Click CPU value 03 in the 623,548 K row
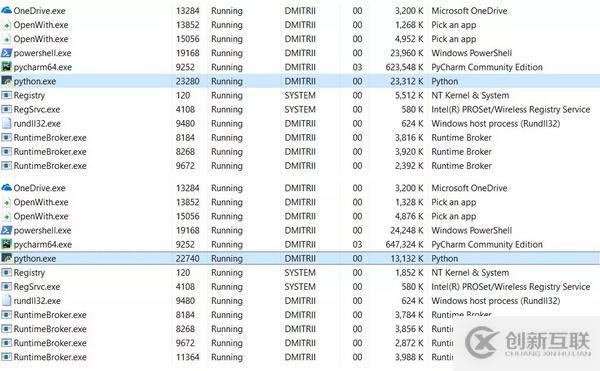The height and width of the screenshot is (371, 600). point(357,67)
